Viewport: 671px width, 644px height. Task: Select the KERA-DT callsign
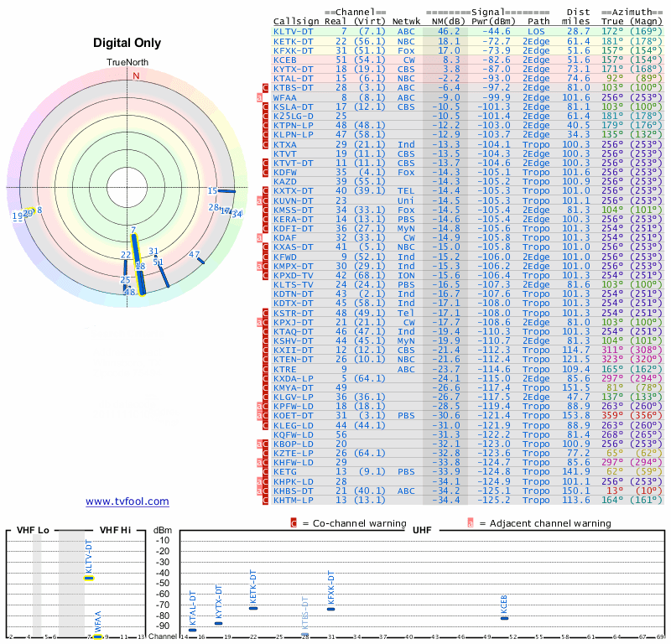[x=293, y=219]
